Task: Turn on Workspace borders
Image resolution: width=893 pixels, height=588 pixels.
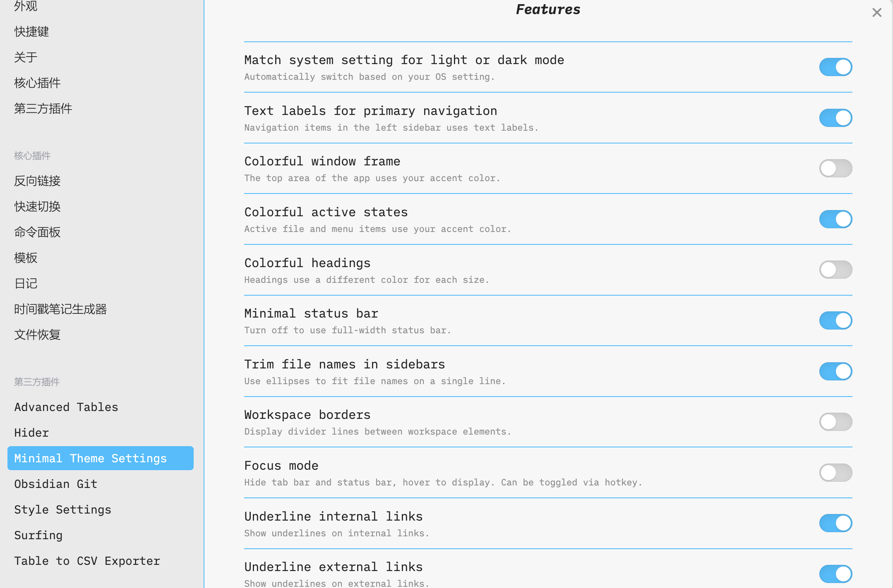Action: click(x=835, y=422)
